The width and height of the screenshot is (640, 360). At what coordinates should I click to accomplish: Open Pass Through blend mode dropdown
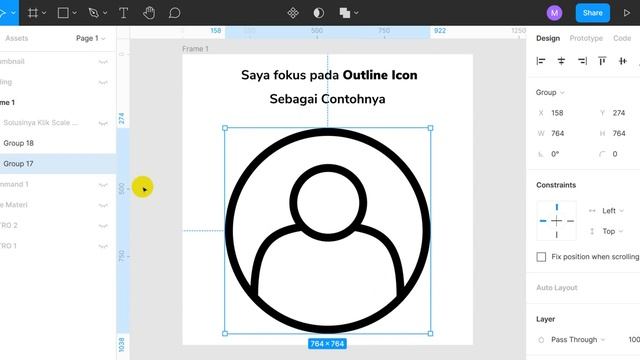578,340
